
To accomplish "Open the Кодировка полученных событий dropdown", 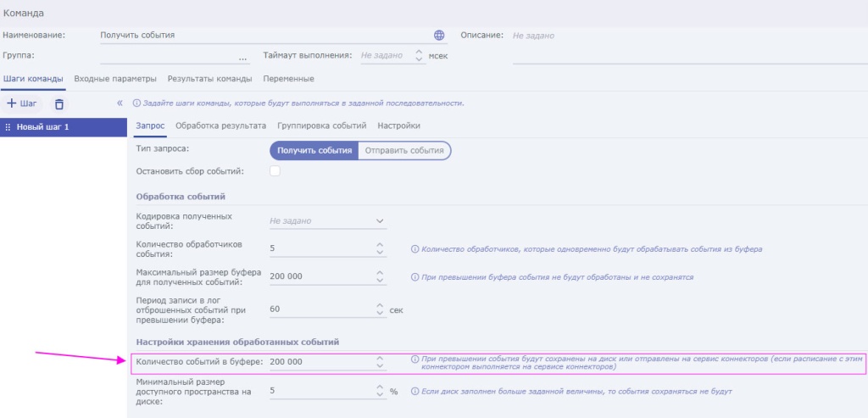I will [379, 220].
